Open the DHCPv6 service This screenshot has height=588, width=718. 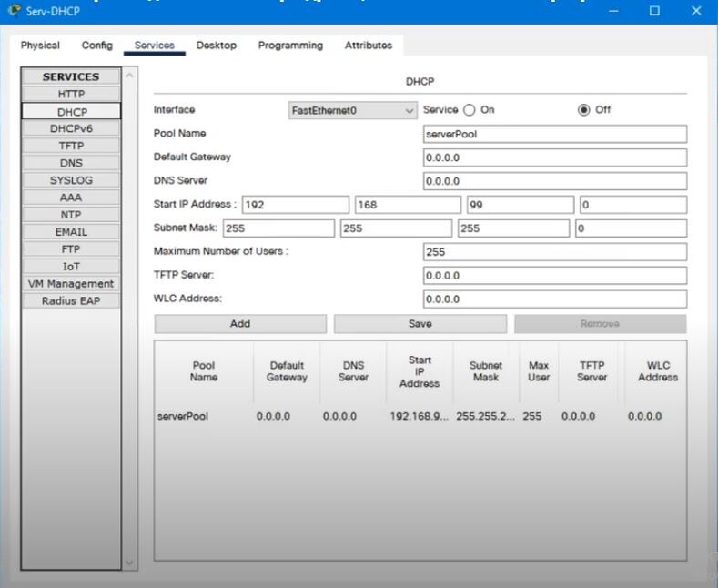[71, 128]
